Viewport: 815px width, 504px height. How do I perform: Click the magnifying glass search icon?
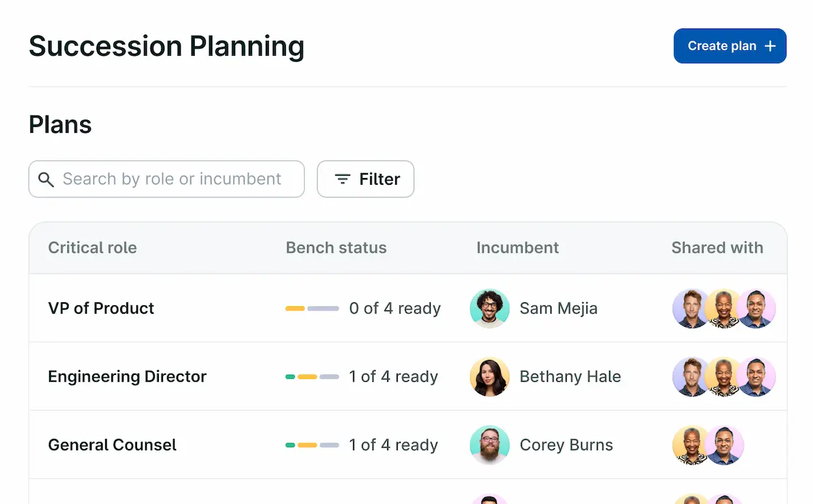tap(46, 179)
